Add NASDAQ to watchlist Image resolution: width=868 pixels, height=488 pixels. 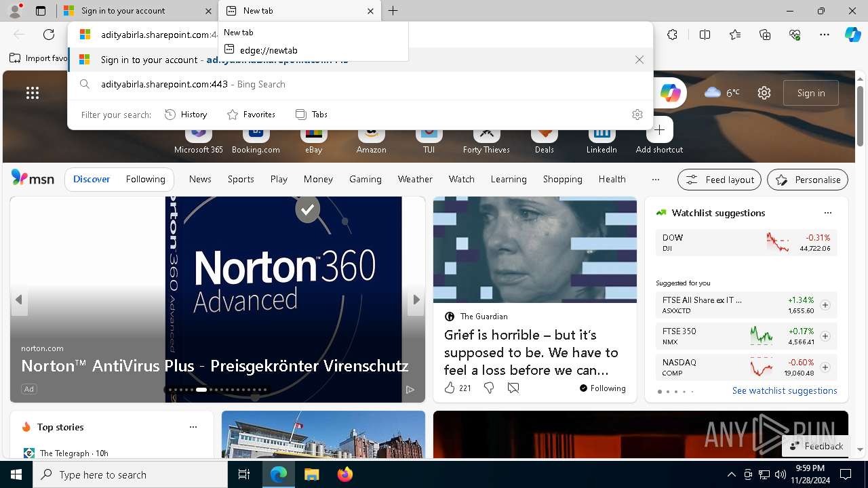(825, 367)
